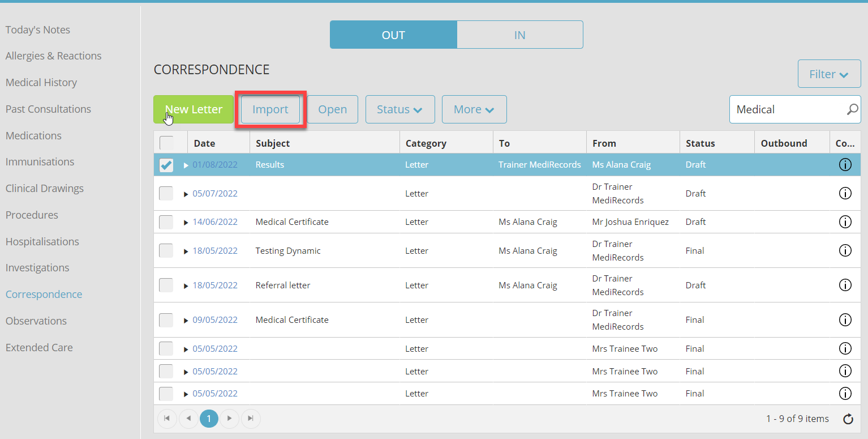Tick checkbox for Testing Dynamic row
This screenshot has height=439, width=868.
click(x=166, y=250)
